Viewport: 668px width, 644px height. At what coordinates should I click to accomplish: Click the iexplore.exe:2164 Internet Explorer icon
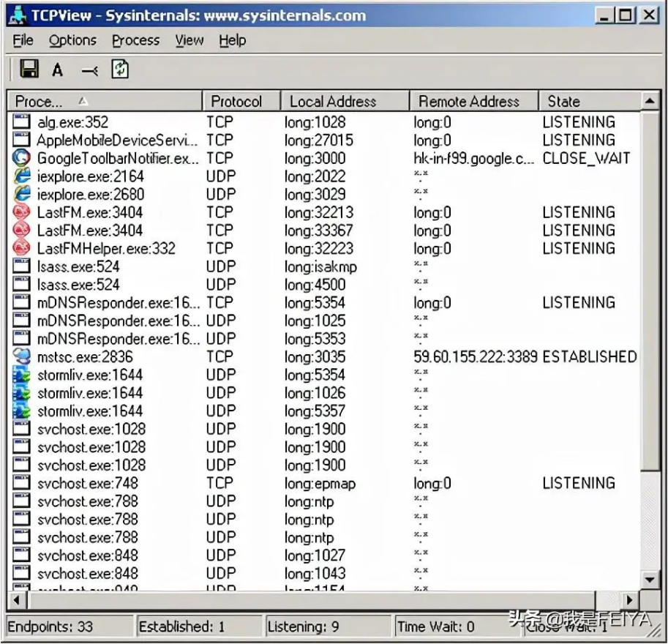tap(23, 176)
